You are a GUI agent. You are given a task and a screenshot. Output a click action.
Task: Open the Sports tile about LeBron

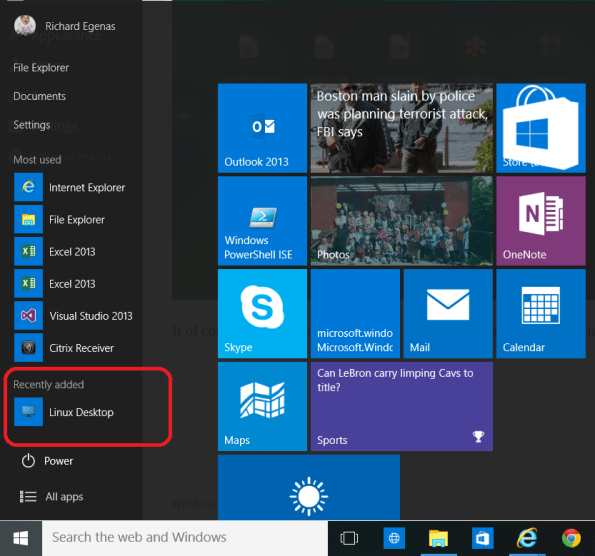(x=401, y=406)
